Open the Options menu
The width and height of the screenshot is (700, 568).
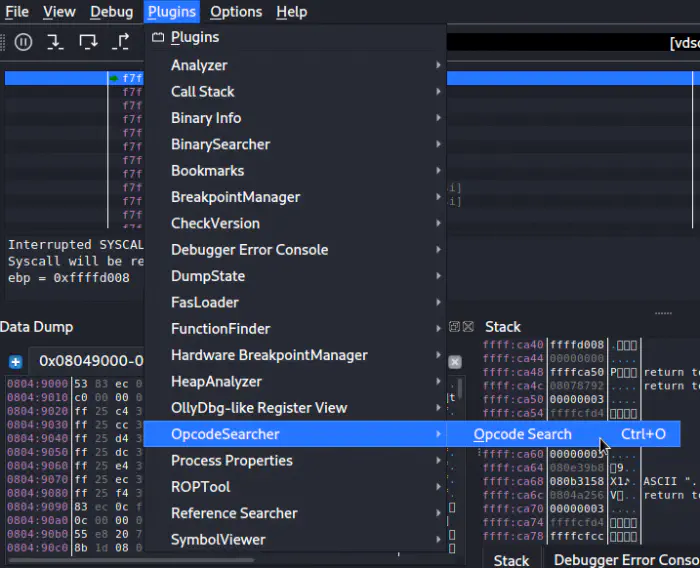tap(236, 12)
